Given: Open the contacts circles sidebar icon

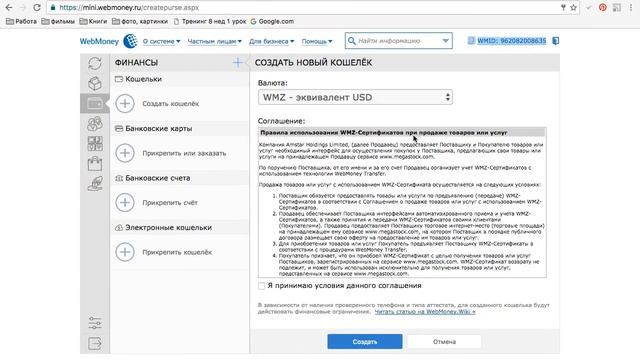Looking at the screenshot, I should tap(95, 124).
